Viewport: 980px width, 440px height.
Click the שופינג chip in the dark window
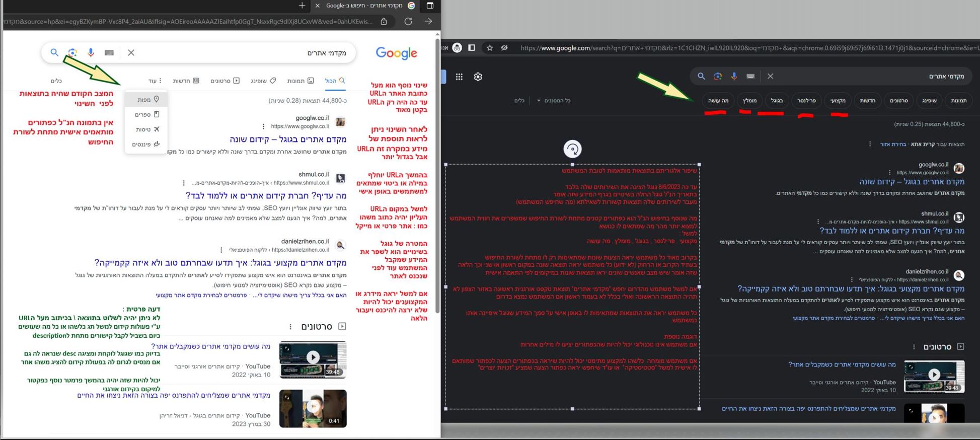tap(929, 101)
